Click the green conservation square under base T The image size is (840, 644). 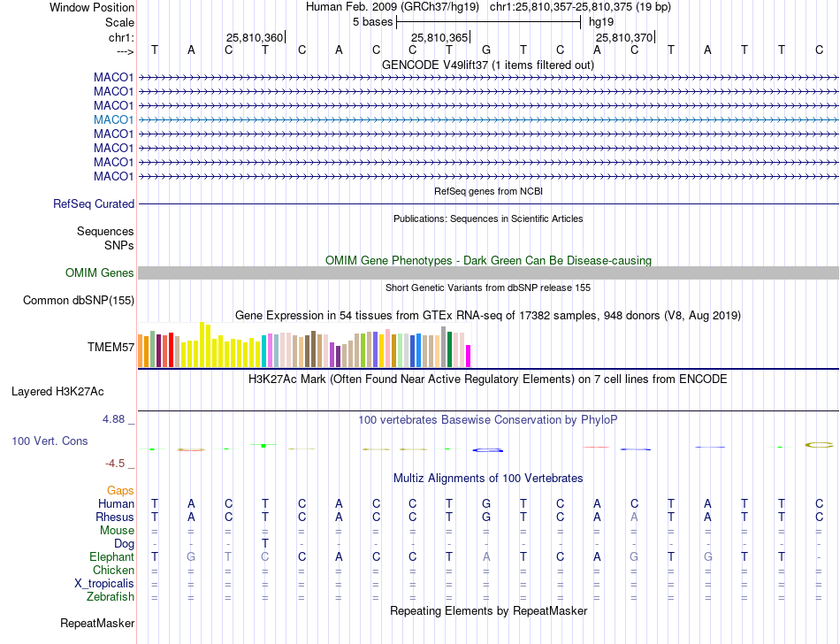263,445
